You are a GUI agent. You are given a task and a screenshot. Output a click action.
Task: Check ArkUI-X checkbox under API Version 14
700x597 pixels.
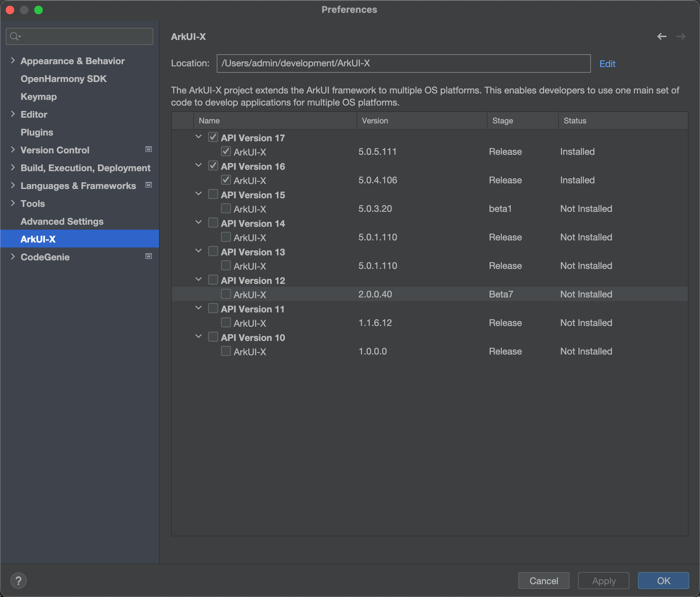point(226,237)
